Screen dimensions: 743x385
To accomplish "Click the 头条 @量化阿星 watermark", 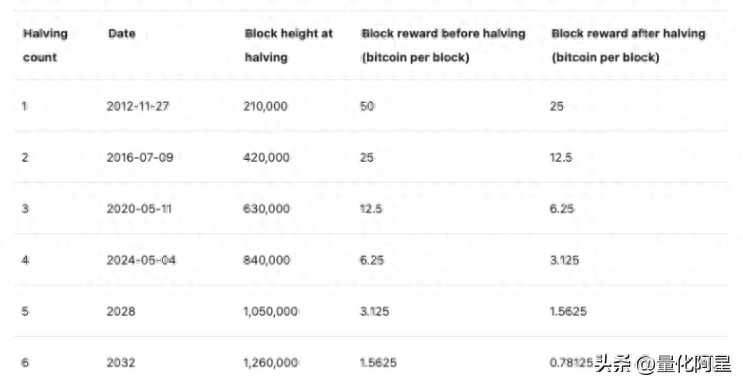I will point(663,364).
